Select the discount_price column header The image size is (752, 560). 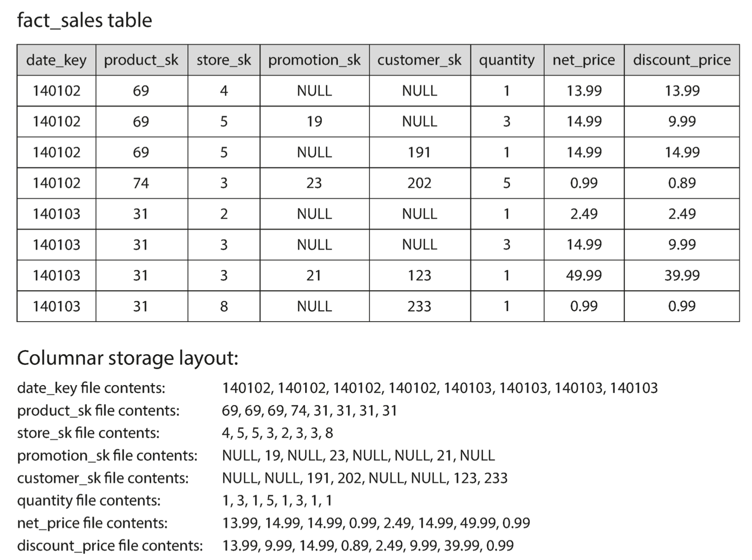(682, 60)
